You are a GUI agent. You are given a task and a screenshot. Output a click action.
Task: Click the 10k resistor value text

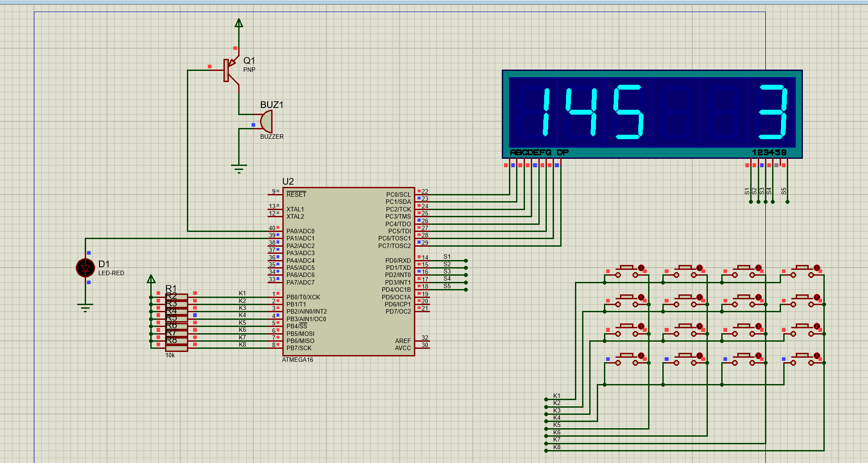[170, 356]
